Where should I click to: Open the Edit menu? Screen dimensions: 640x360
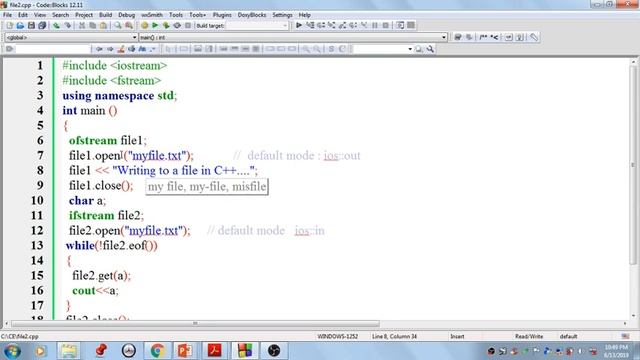(23, 15)
